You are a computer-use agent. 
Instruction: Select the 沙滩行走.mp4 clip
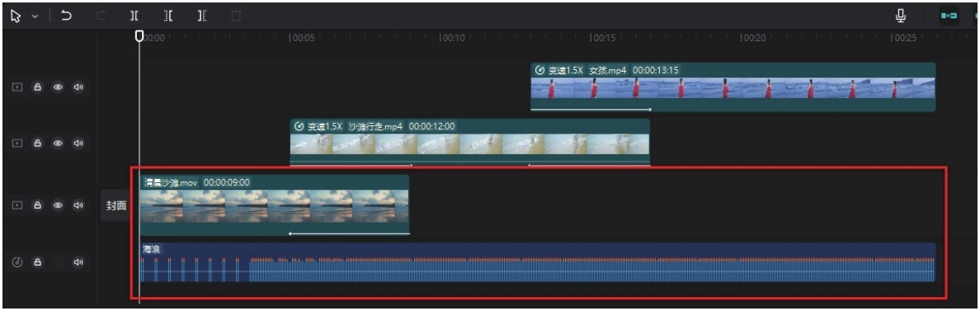pos(469,143)
